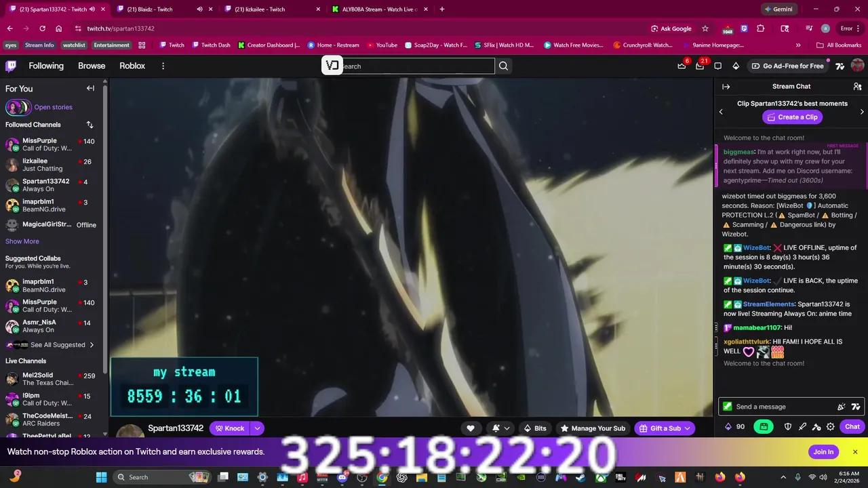Bookmark this page with the star
This screenshot has height=488, width=868.
[705, 28]
